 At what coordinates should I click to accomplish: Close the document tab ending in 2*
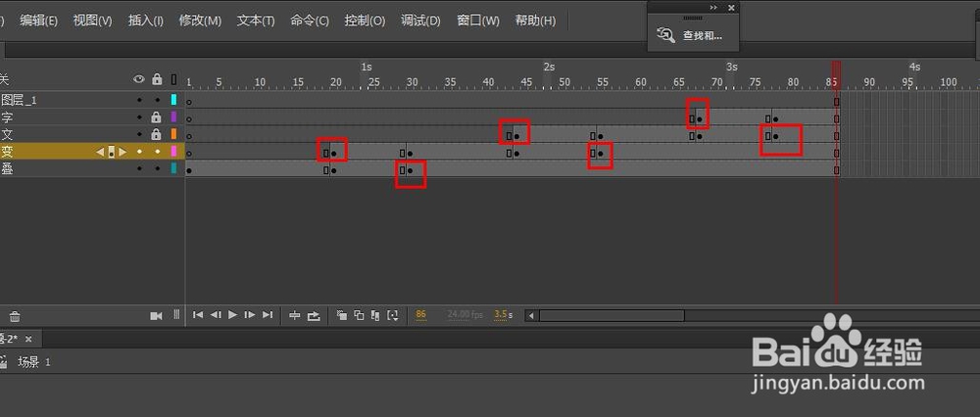[28, 339]
